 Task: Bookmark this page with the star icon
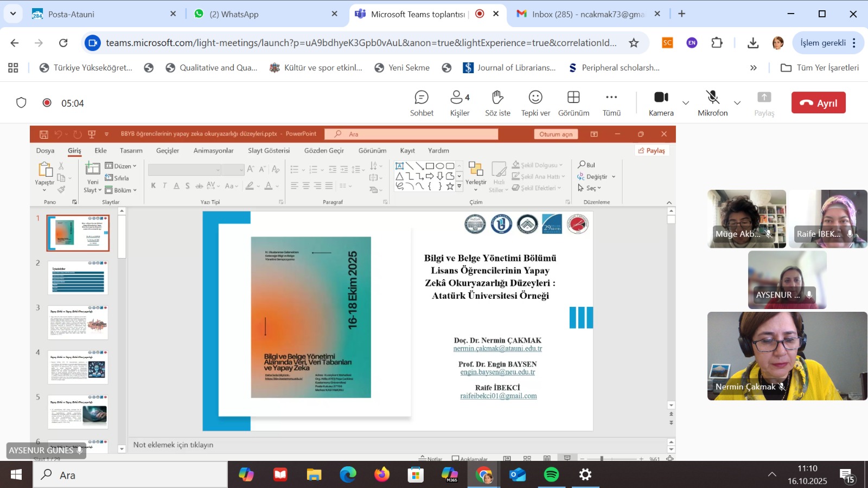[634, 43]
